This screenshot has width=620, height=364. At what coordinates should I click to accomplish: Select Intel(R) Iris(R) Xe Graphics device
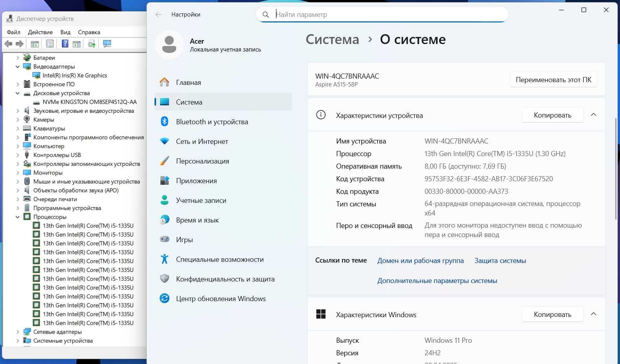pyautogui.click(x=75, y=75)
